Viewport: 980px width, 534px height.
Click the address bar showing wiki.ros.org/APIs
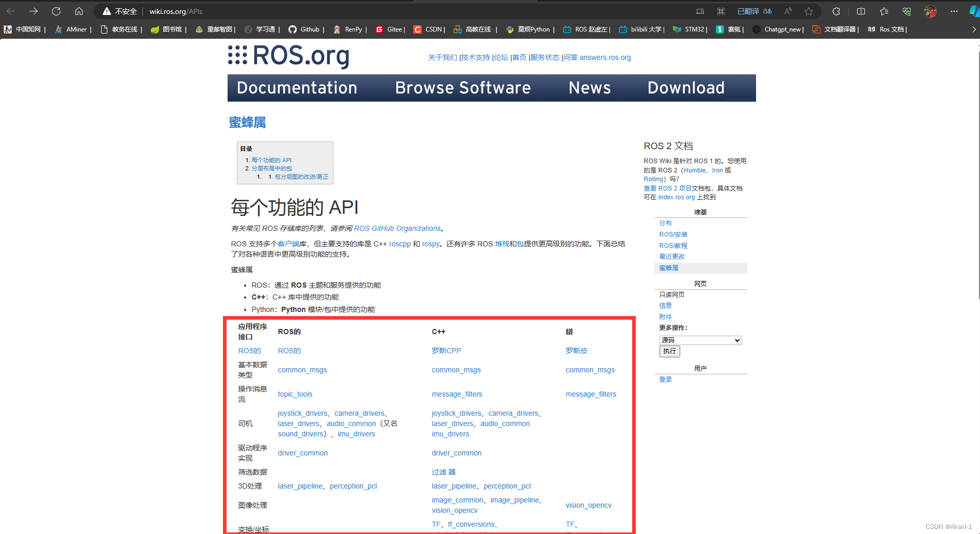pyautogui.click(x=170, y=11)
